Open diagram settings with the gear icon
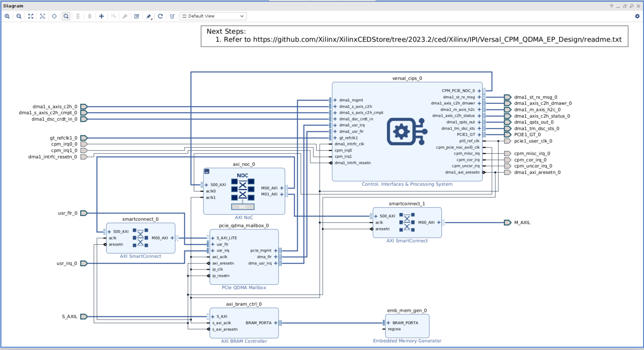644x350 pixels. [637, 16]
